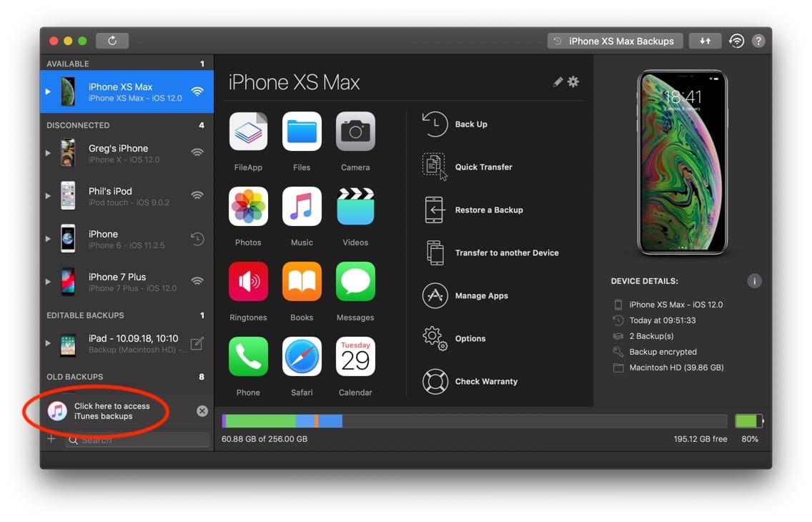Open the Books app icon
Screen dimensions: 812x522
click(302, 282)
